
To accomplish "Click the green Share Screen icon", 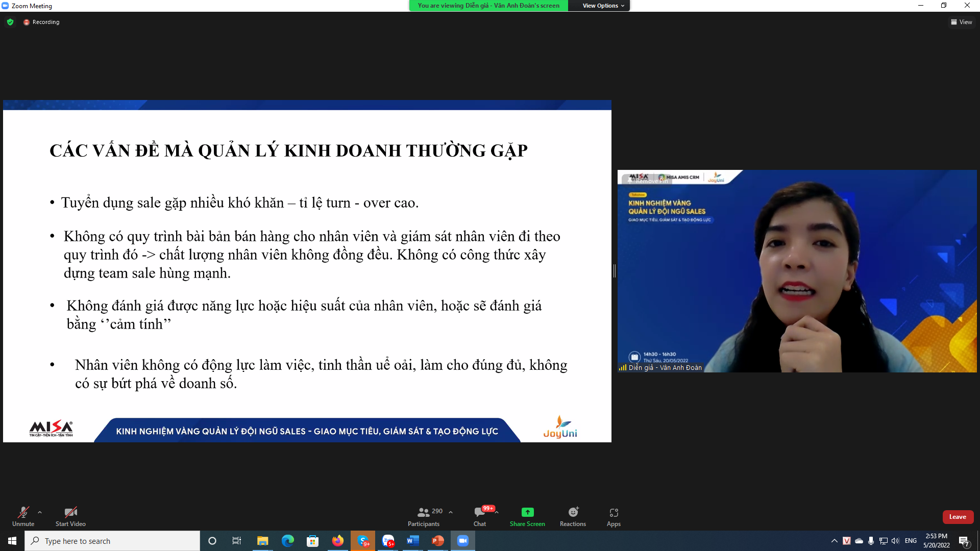I will pos(527,512).
